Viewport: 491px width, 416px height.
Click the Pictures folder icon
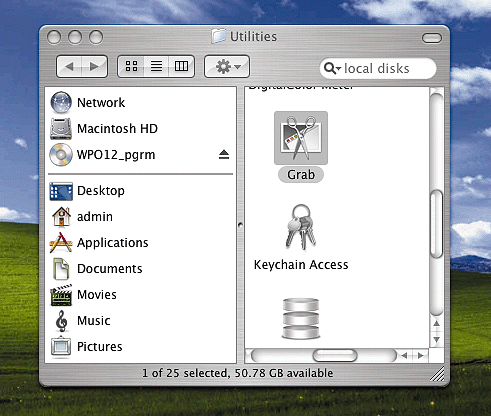click(61, 347)
